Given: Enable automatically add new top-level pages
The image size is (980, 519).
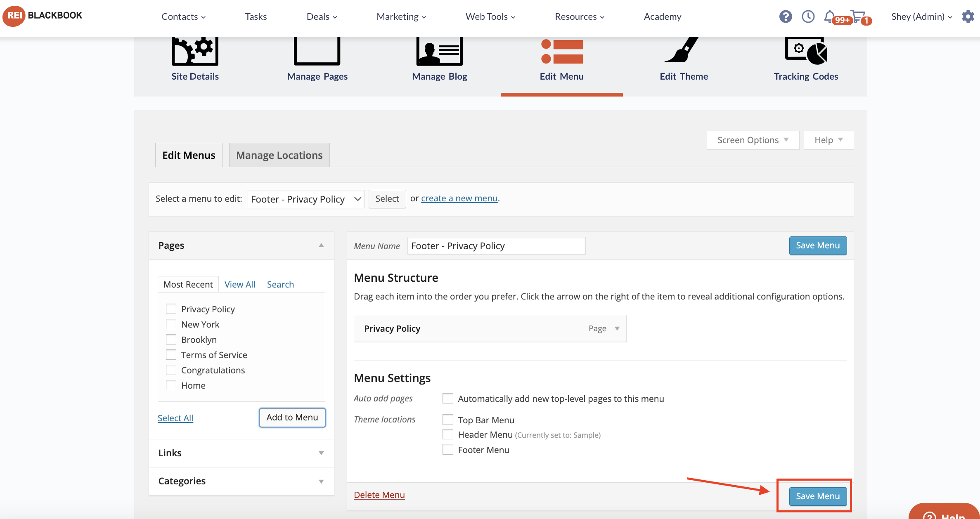Looking at the screenshot, I should pos(447,399).
